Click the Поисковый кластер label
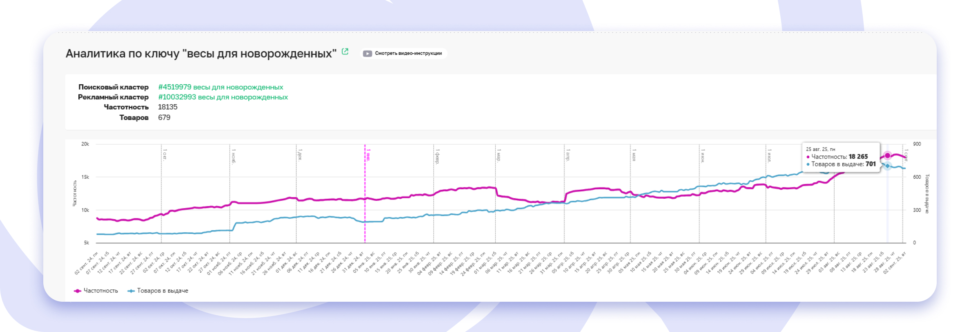This screenshot has height=332, width=980. (114, 87)
